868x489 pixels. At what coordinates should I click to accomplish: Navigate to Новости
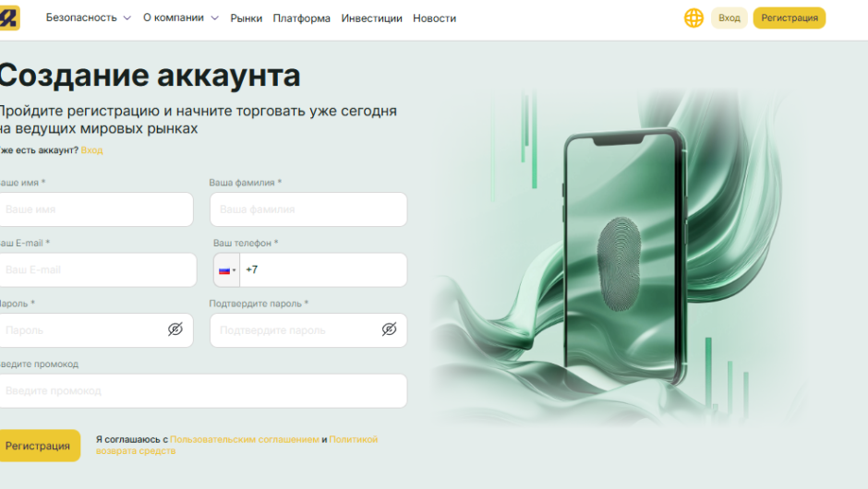pyautogui.click(x=434, y=18)
